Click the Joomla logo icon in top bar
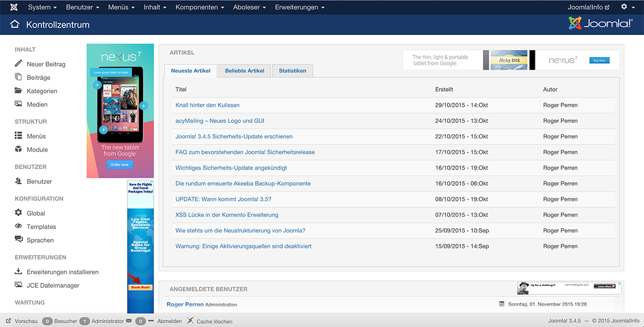The width and height of the screenshot is (644, 327). 13,8
